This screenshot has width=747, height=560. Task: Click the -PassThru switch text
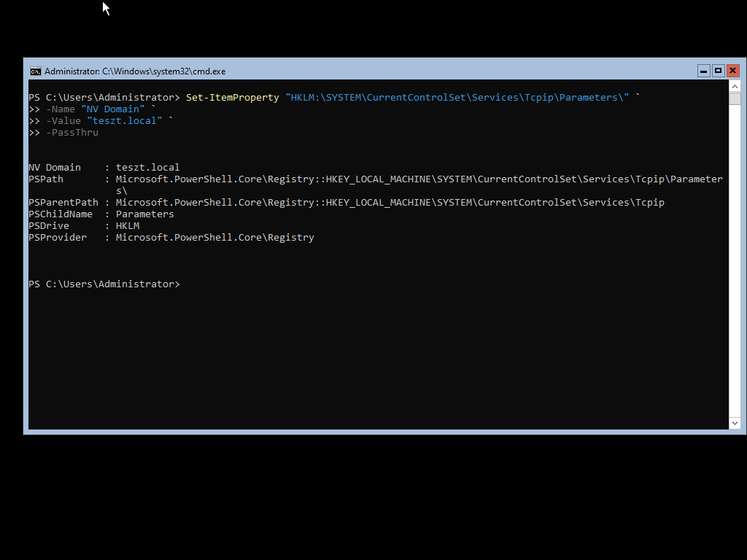pos(72,133)
